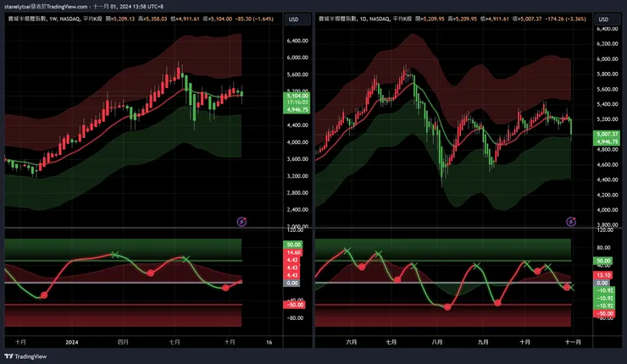
Task: Click the 2,400.00 price axis label
Action: (297, 209)
